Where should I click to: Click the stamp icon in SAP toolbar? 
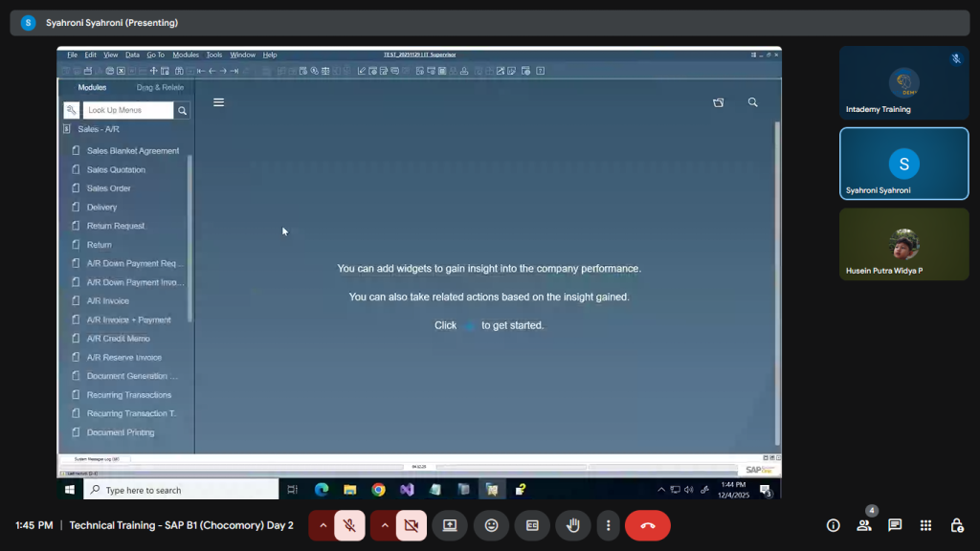pyautogui.click(x=464, y=71)
